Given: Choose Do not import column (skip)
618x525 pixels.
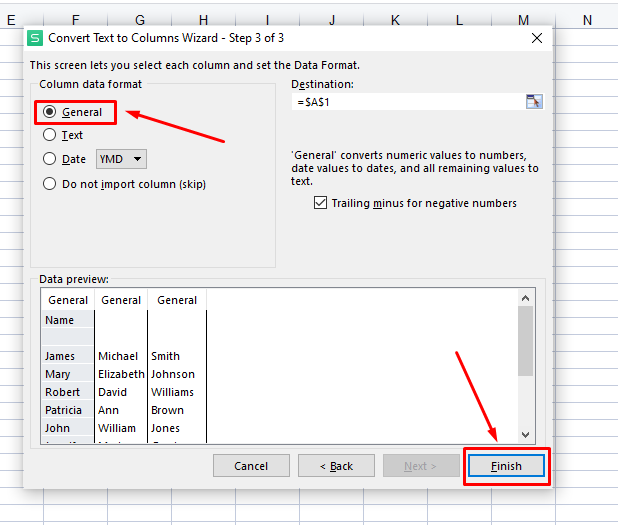Looking at the screenshot, I should pos(49,184).
